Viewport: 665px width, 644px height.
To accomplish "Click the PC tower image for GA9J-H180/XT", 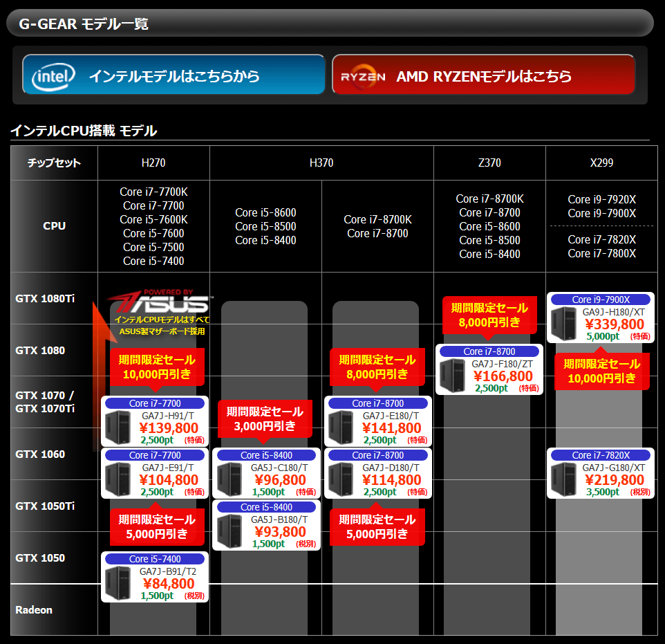I will 564,324.
